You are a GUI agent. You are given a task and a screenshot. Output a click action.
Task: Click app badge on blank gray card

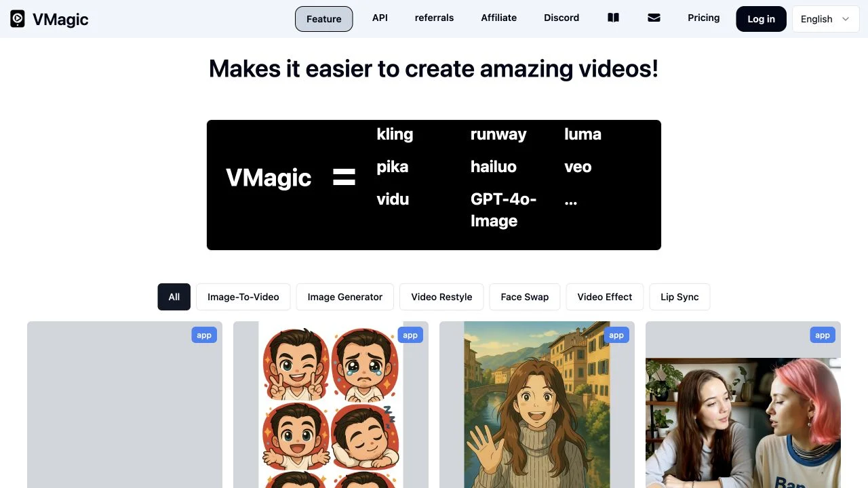204,335
